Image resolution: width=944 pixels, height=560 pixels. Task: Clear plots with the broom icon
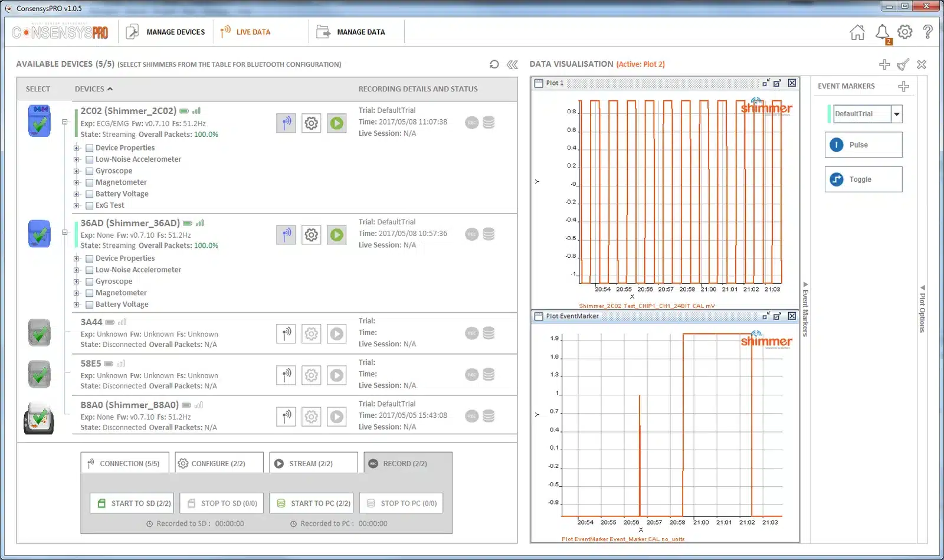(x=903, y=64)
